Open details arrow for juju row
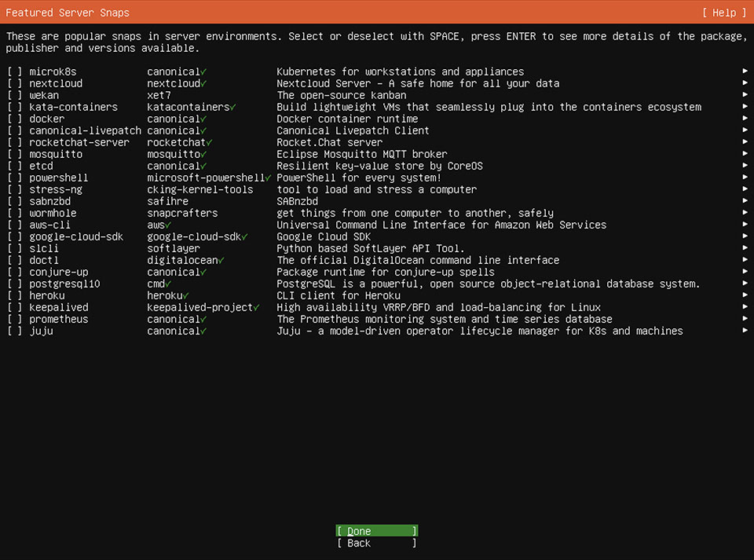Image resolution: width=754 pixels, height=560 pixels. (x=745, y=330)
